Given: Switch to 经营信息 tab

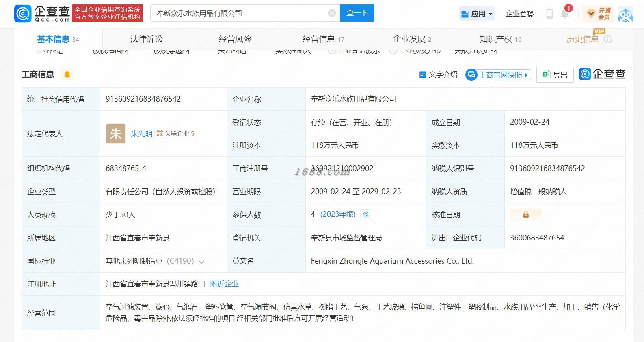Looking at the screenshot, I should point(323,39).
